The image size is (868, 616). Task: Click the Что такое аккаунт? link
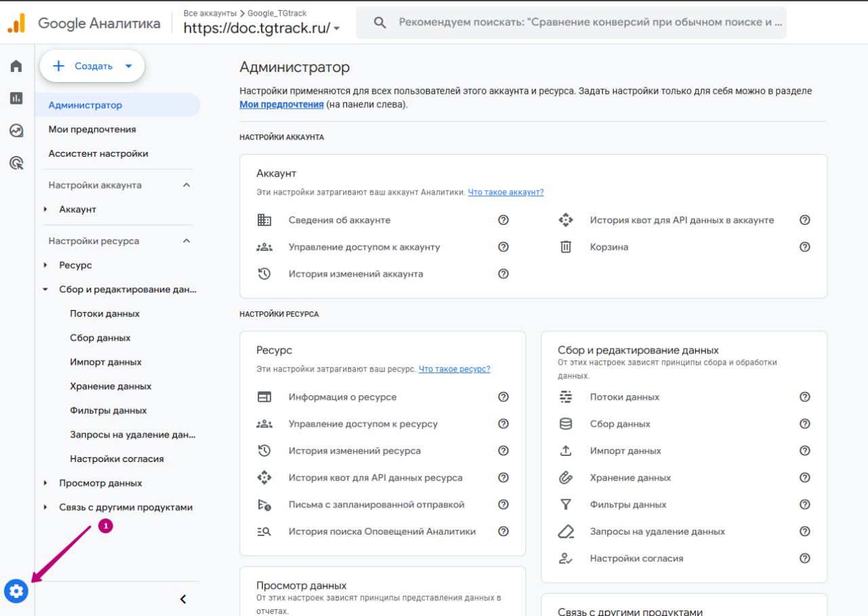pos(505,192)
